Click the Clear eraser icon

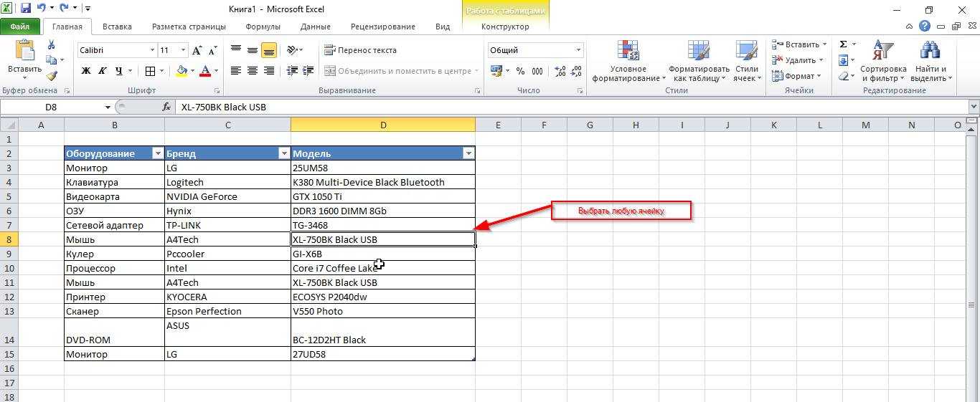click(x=843, y=76)
